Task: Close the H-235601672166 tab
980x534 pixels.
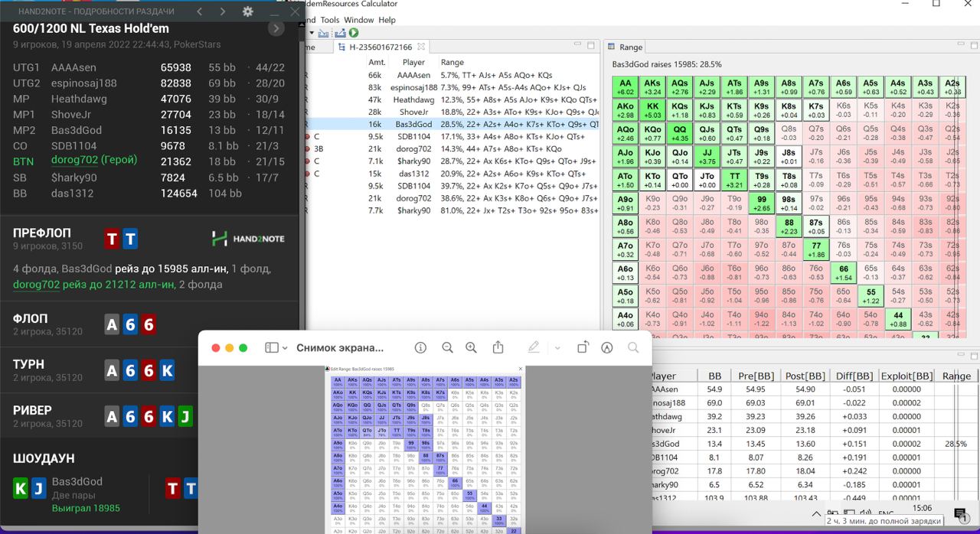Action: pyautogui.click(x=421, y=47)
